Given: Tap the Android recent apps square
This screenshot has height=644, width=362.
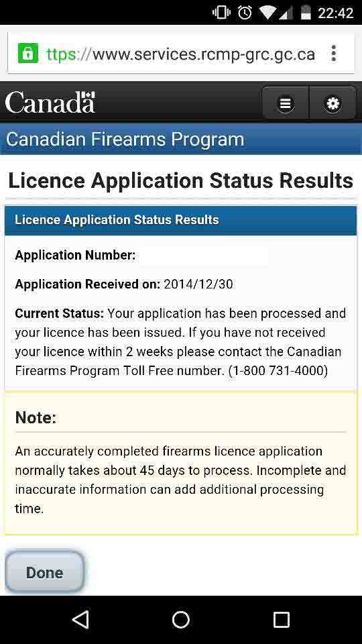Looking at the screenshot, I should (281, 619).
